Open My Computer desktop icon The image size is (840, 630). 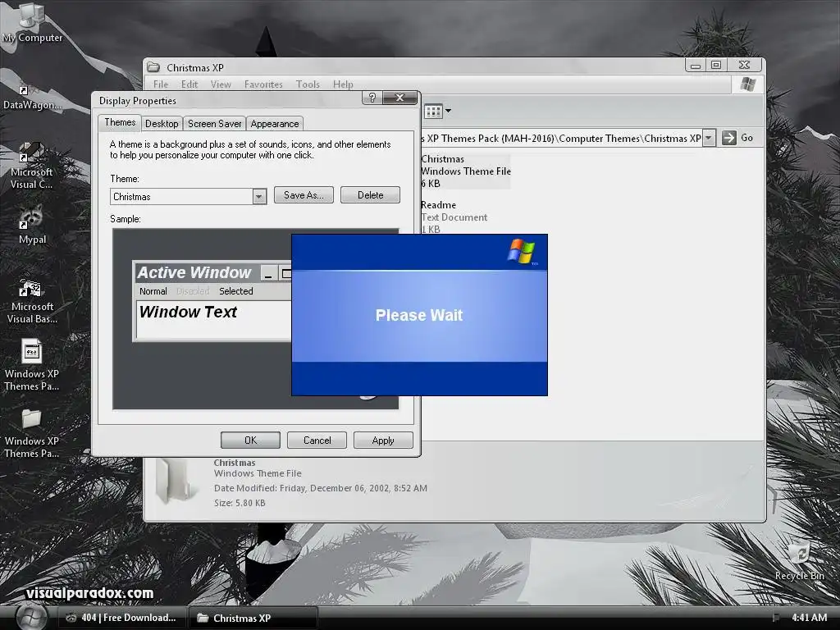(32, 21)
